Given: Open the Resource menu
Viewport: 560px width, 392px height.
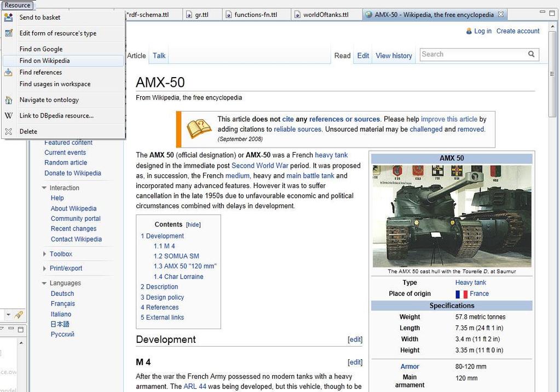Looking at the screenshot, I should [18, 5].
